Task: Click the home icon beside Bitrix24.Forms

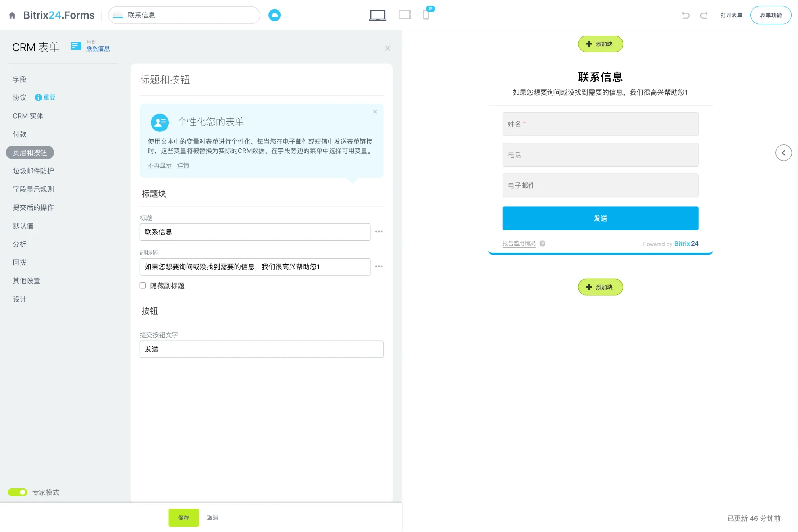Action: pyautogui.click(x=12, y=15)
